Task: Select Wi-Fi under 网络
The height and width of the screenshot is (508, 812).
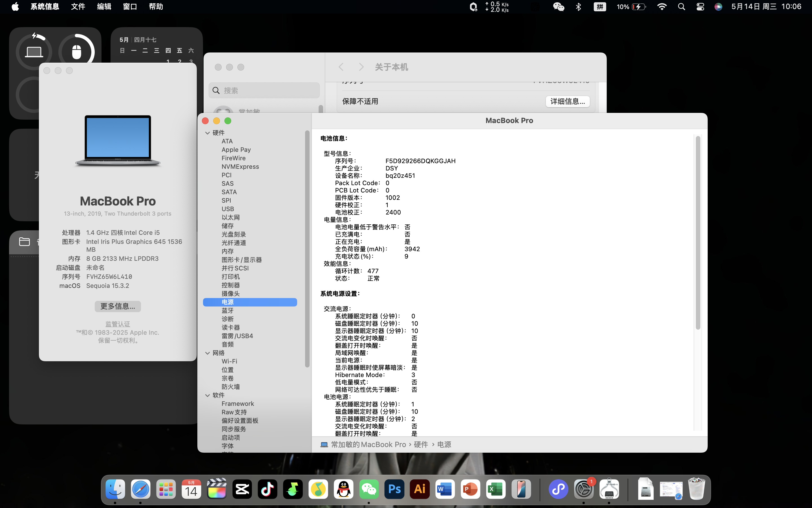Action: coord(229,361)
